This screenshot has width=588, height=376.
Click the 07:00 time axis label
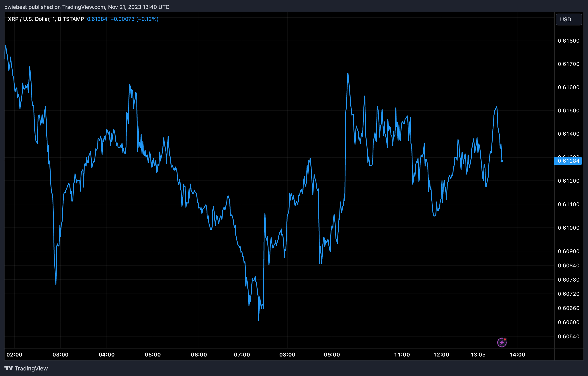click(242, 354)
